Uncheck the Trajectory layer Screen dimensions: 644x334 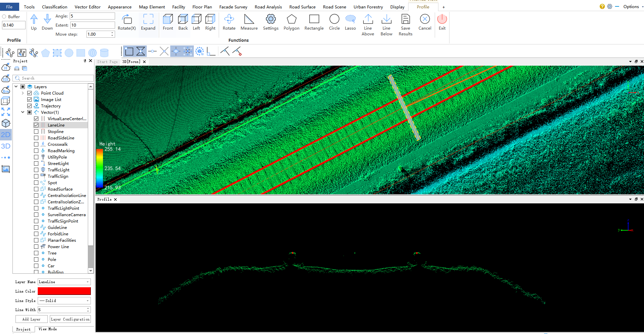pos(30,106)
